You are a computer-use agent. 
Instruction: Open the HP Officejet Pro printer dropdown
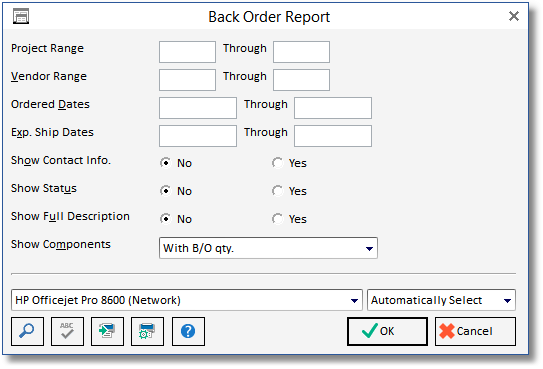click(x=187, y=300)
